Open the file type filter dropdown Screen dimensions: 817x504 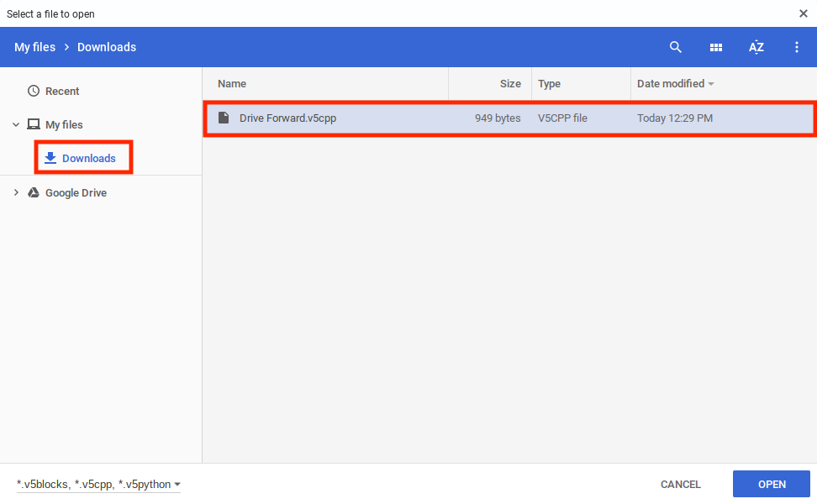tap(96, 484)
